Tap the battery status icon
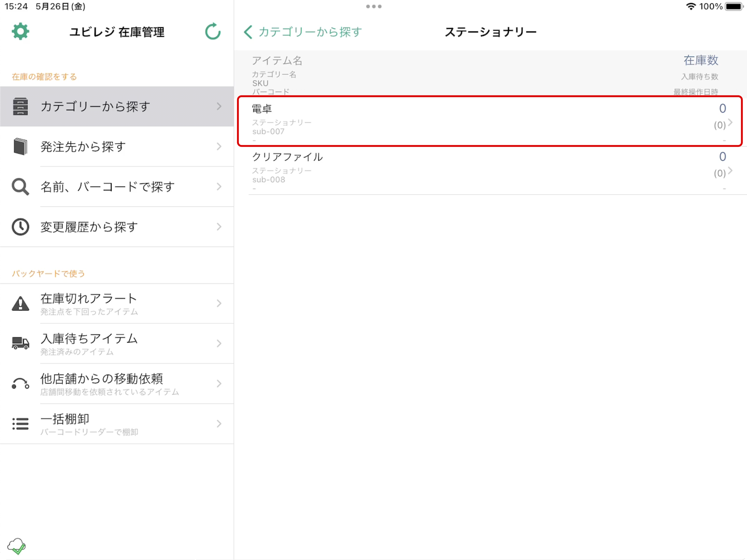The image size is (747, 560). tap(734, 6)
